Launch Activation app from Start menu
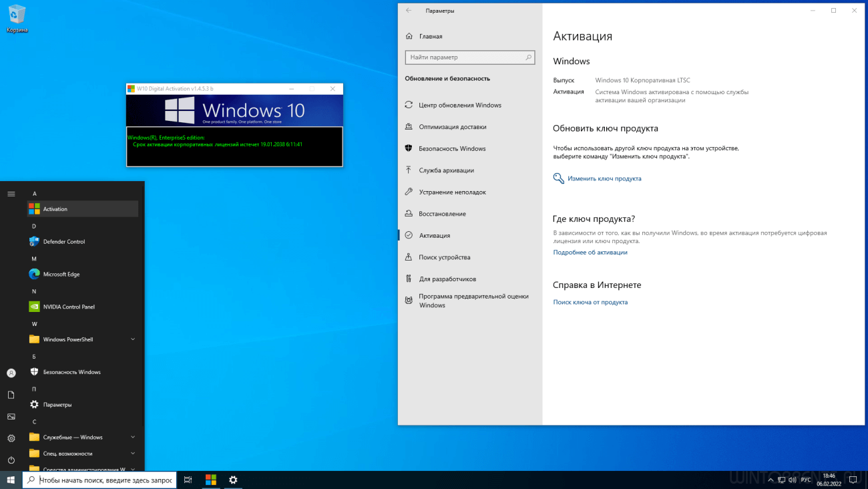The width and height of the screenshot is (868, 489). click(x=82, y=209)
